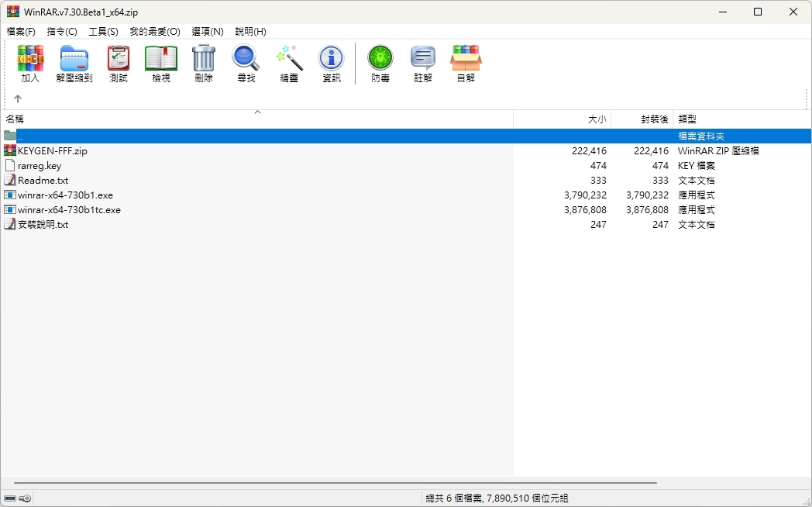The width and height of the screenshot is (812, 507).
Task: Sort by the 大小 column header
Action: point(563,119)
